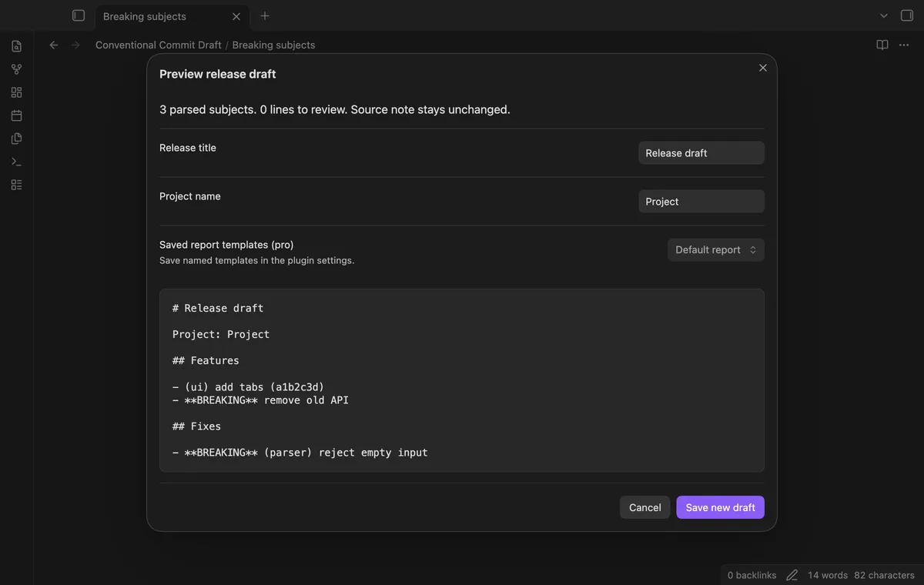
Task: Click the Cancel button
Action: (x=645, y=507)
